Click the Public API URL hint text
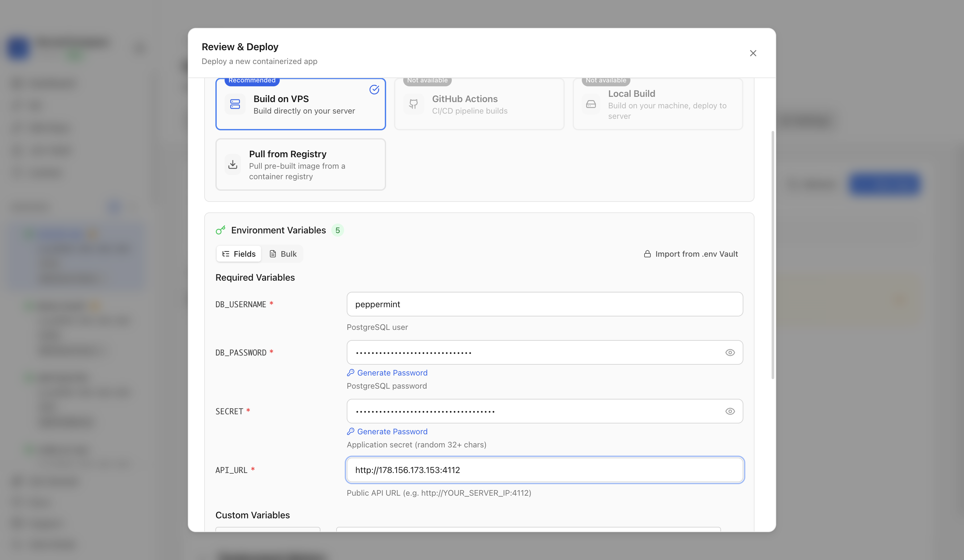This screenshot has height=560, width=964. pyautogui.click(x=439, y=493)
